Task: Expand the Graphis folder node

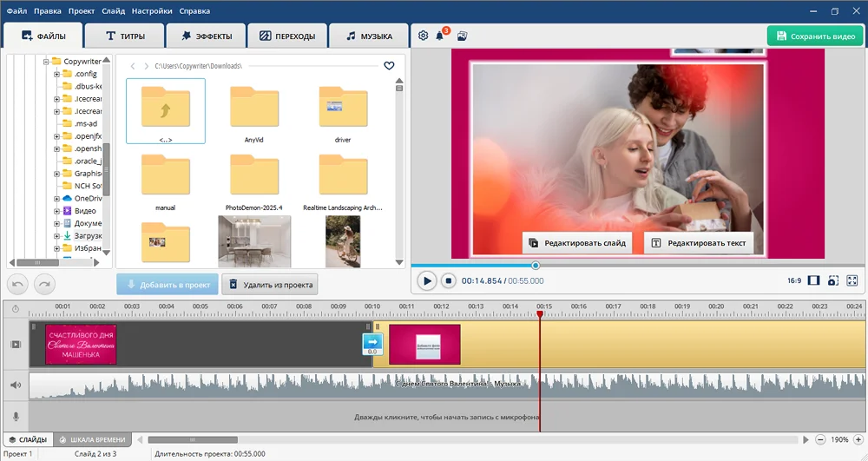Action: tap(56, 174)
